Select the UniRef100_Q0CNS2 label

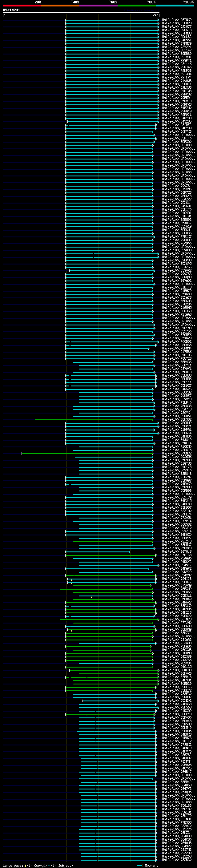(x=177, y=453)
